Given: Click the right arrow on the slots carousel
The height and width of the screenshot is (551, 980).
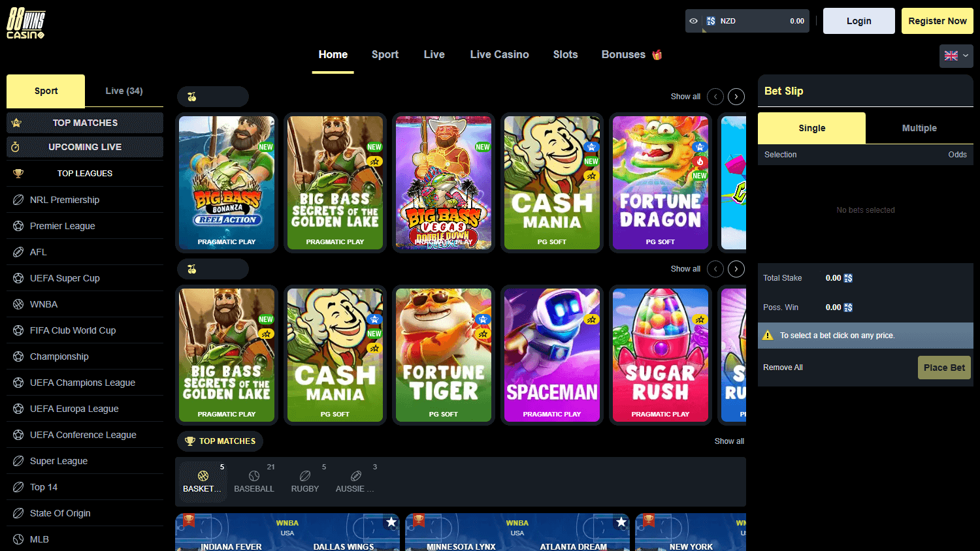Looking at the screenshot, I should [736, 96].
